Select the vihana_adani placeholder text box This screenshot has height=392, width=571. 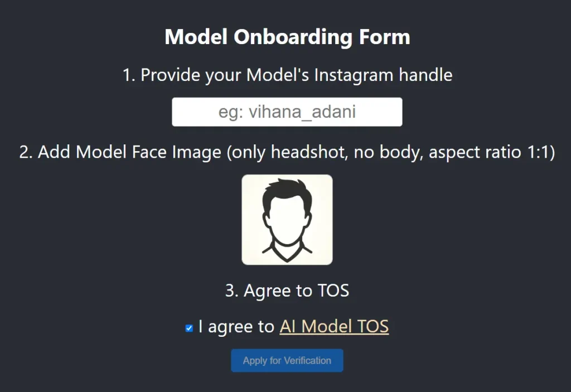(287, 112)
